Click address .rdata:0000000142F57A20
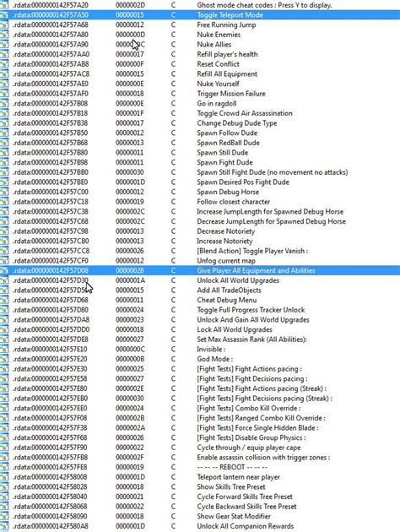 tap(51, 5)
